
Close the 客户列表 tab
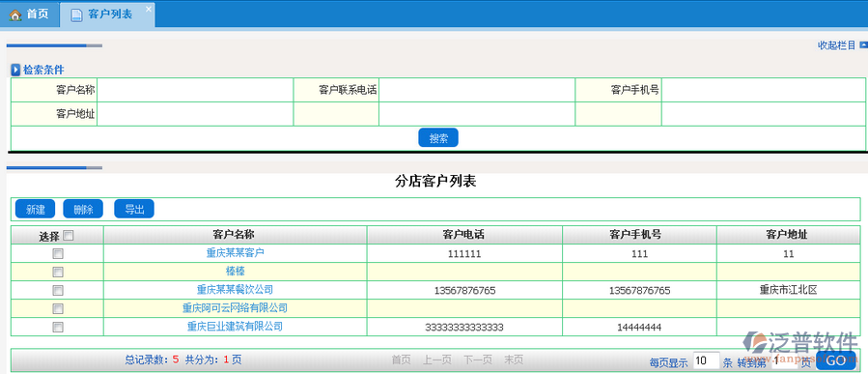point(148,9)
